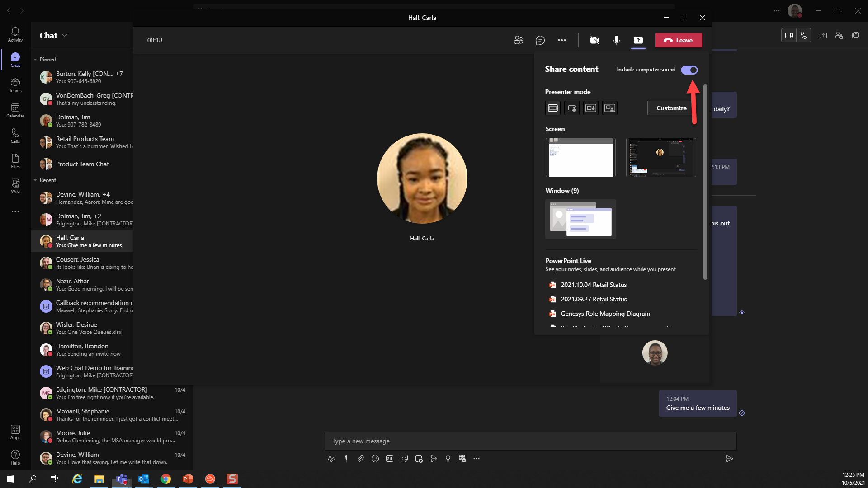Click the Share content tray icon
This screenshot has width=868, height=488.
(x=638, y=40)
